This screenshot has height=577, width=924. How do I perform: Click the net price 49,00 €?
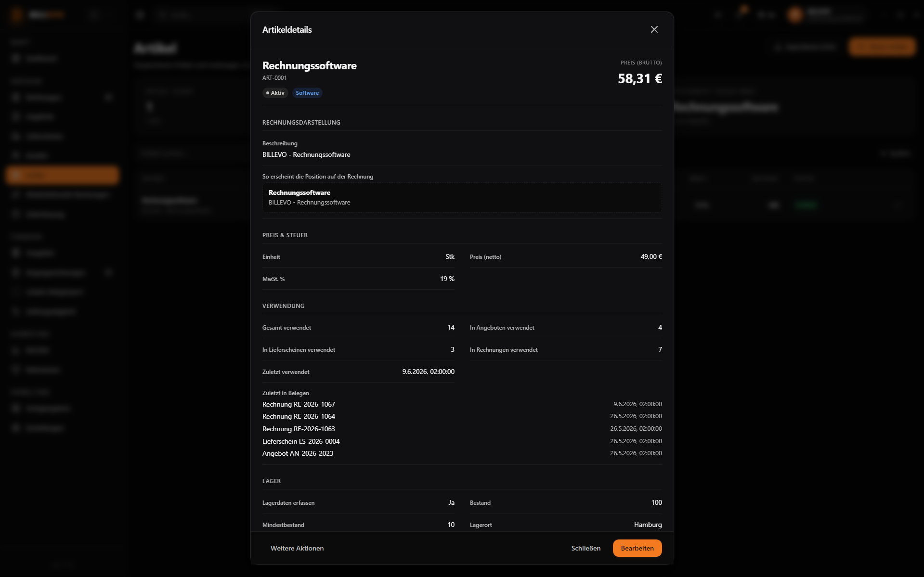click(651, 256)
